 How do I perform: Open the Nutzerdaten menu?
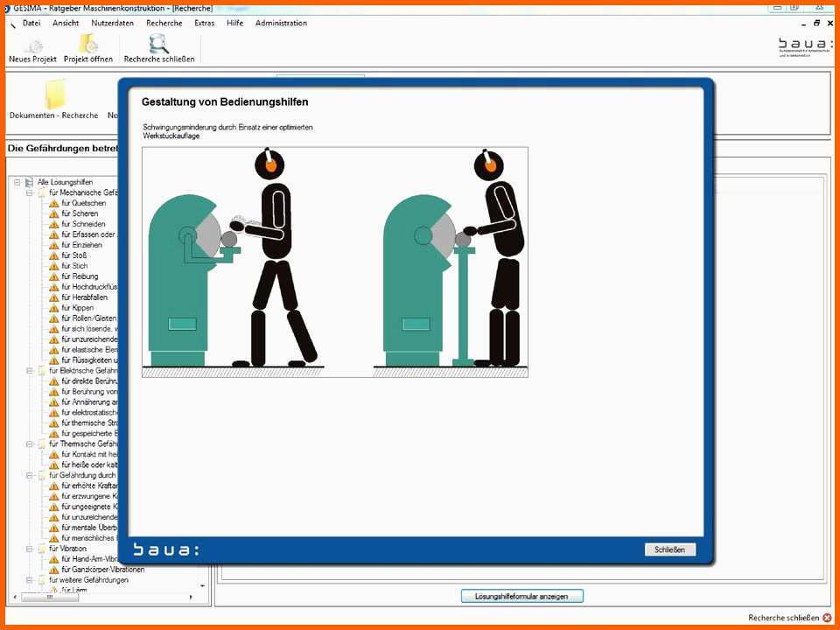113,23
